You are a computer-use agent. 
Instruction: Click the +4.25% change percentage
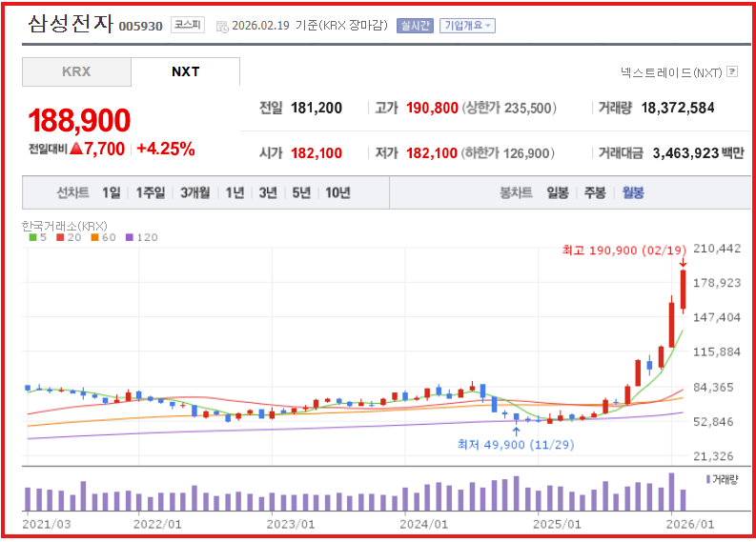[166, 149]
